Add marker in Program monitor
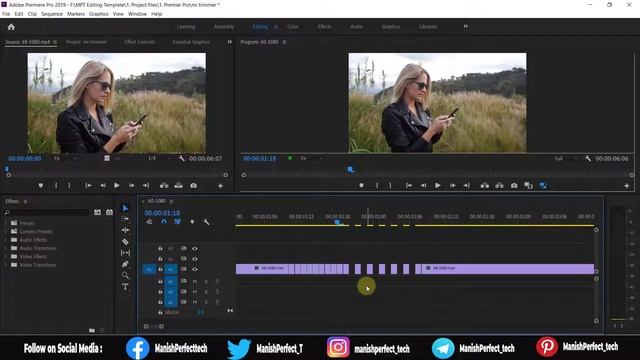The image size is (640, 360). click(x=361, y=186)
